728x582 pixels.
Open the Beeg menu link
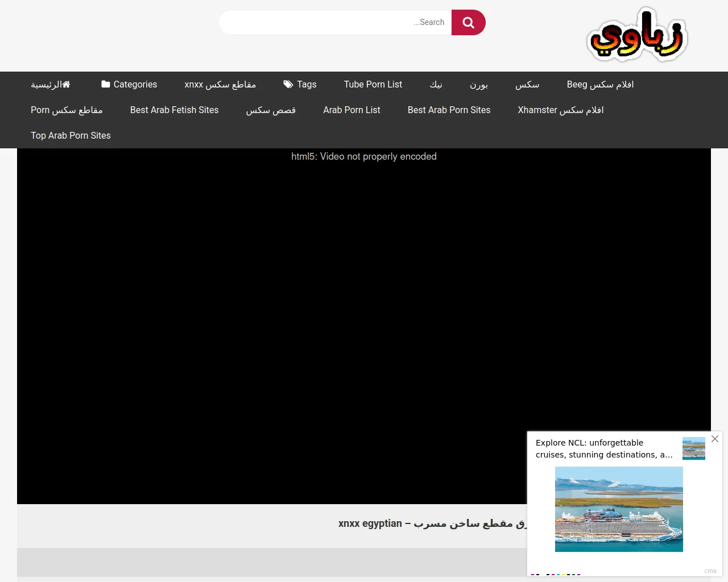point(600,84)
